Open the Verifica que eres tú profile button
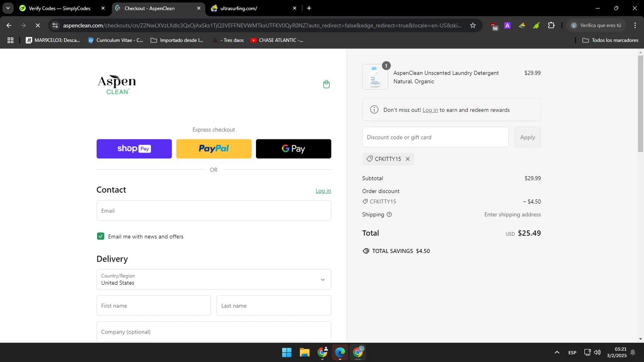Viewport: 644px width, 362px height. coord(596,25)
